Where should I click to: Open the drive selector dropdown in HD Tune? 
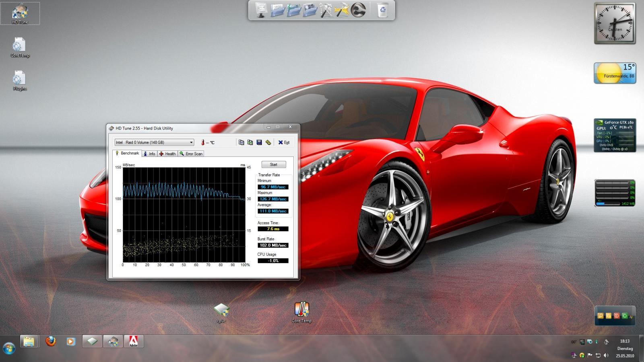pos(154,142)
